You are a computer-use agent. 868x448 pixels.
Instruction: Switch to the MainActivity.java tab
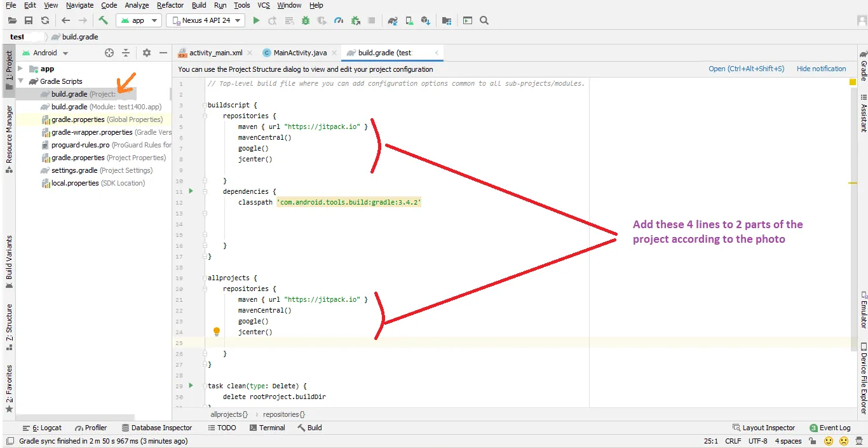pyautogui.click(x=300, y=53)
